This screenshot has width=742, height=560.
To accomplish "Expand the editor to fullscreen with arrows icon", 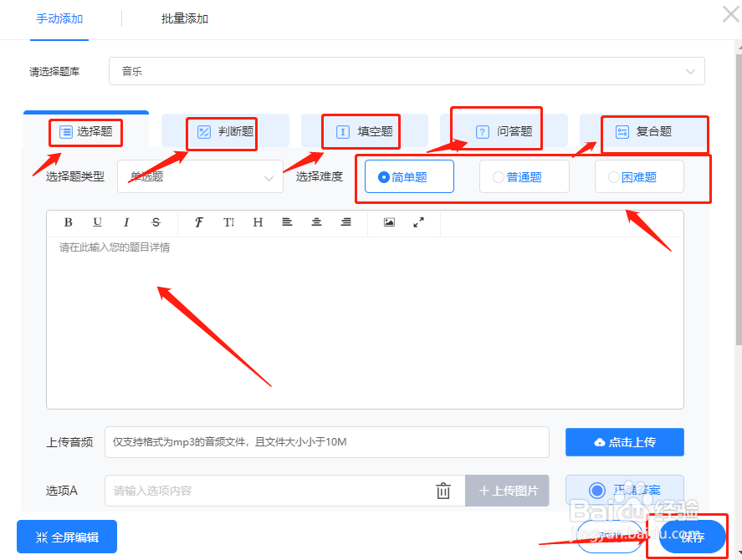I will point(417,222).
